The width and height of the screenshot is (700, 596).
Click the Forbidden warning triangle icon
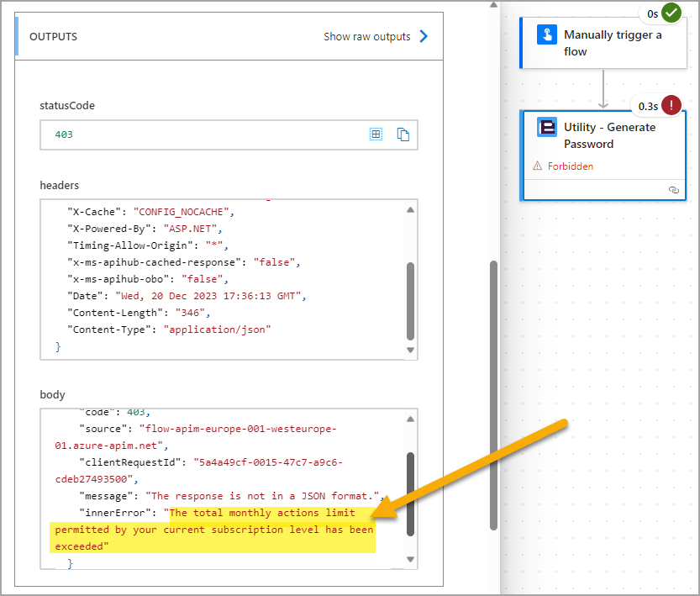pos(538,166)
